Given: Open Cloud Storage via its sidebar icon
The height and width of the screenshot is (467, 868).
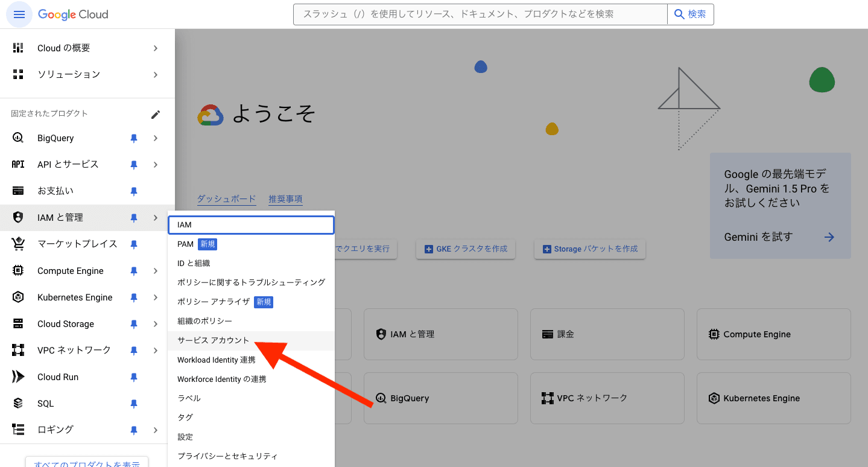Looking at the screenshot, I should pyautogui.click(x=17, y=323).
